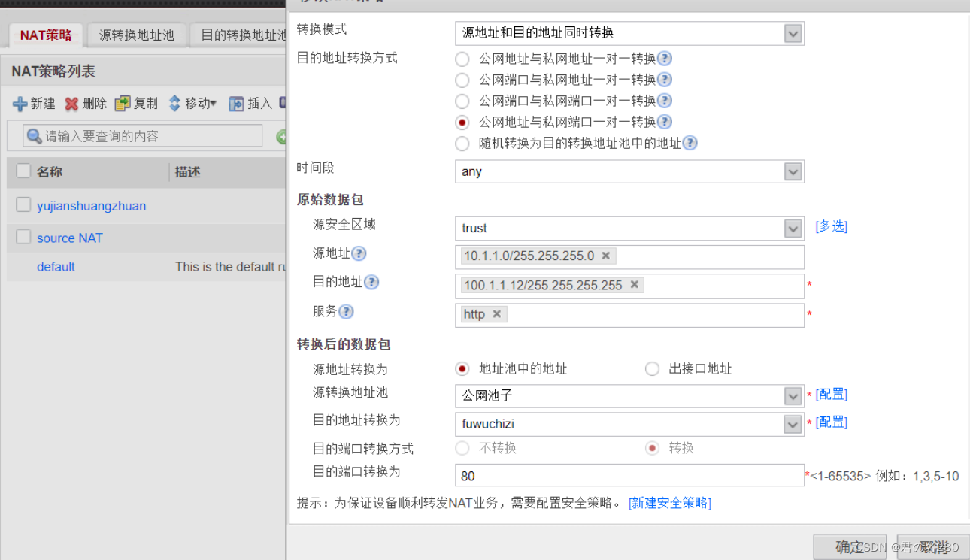
Task: Click the 取消 button
Action: click(932, 547)
